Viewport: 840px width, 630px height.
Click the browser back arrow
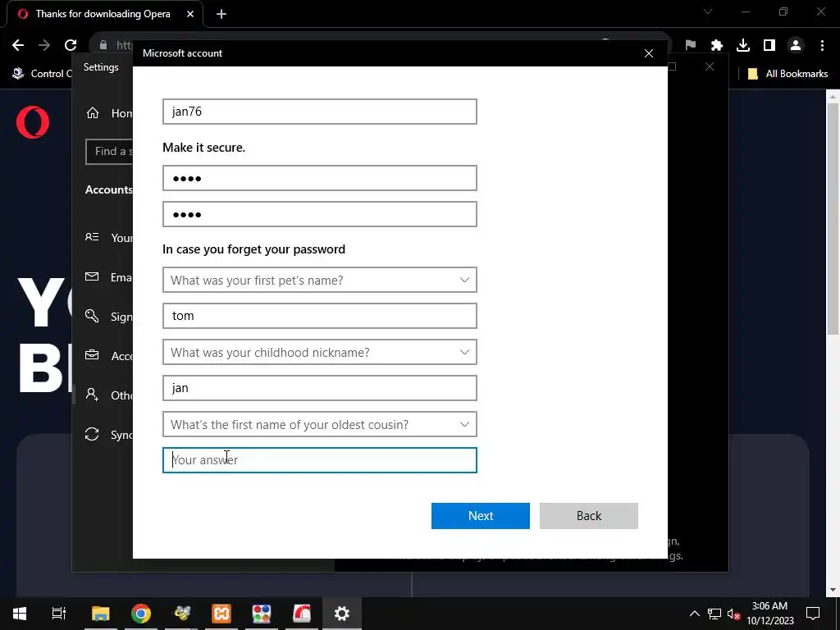[x=18, y=45]
